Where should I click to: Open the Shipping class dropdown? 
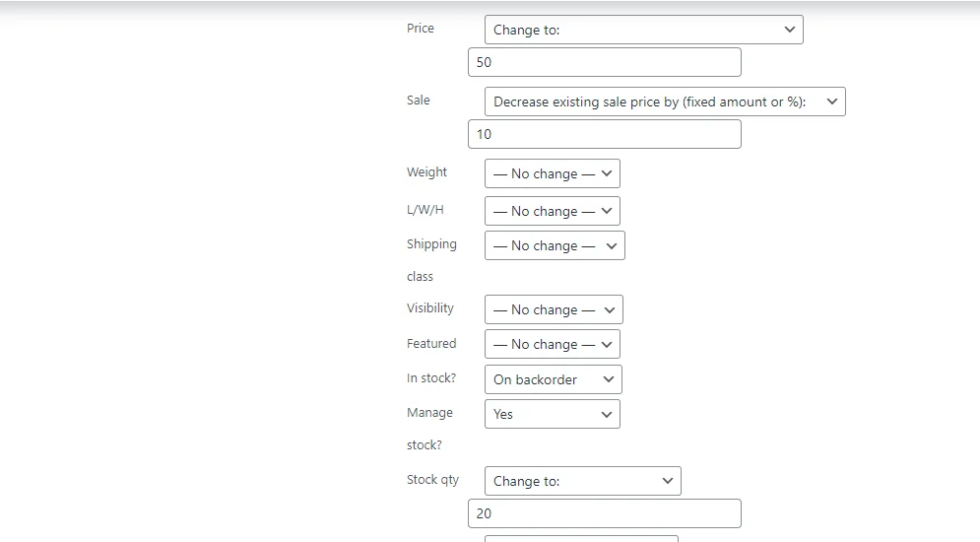[555, 245]
